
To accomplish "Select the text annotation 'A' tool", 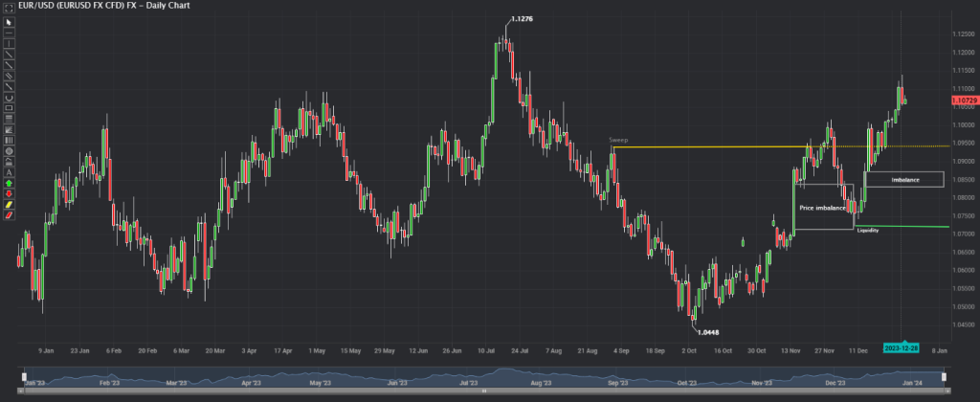I will (x=9, y=171).
